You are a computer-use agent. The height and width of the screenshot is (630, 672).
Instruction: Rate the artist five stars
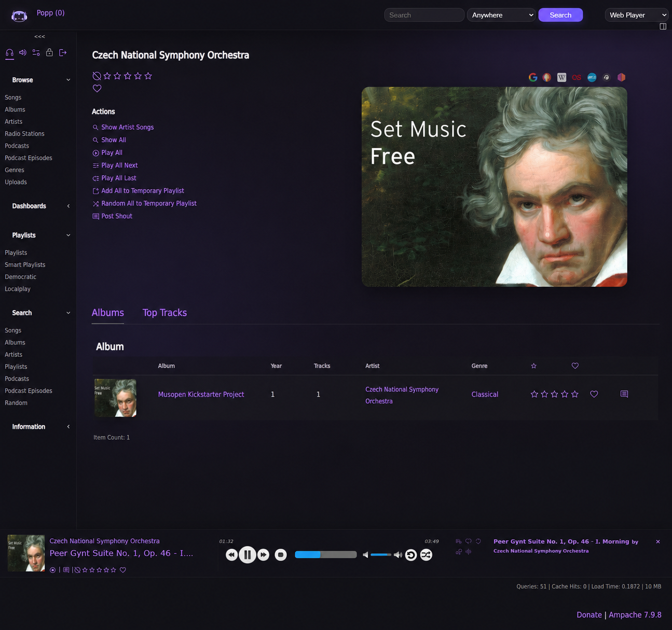click(148, 76)
